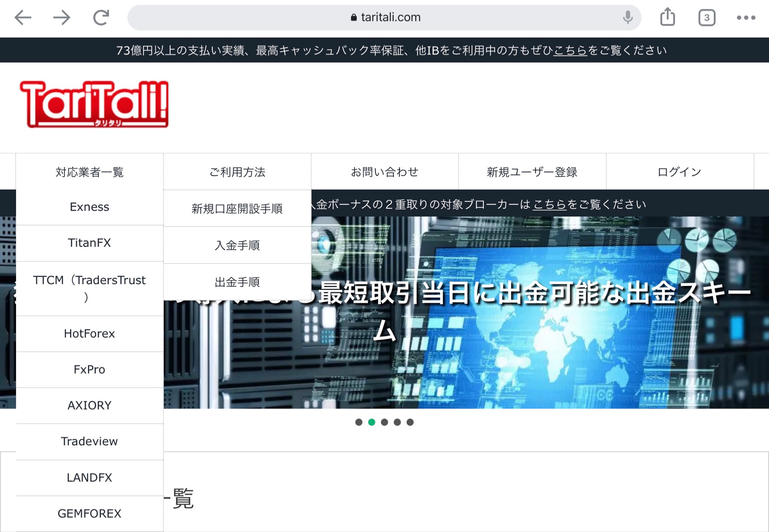Select the last carousel dot
Image resolution: width=769 pixels, height=532 pixels.
[x=410, y=422]
